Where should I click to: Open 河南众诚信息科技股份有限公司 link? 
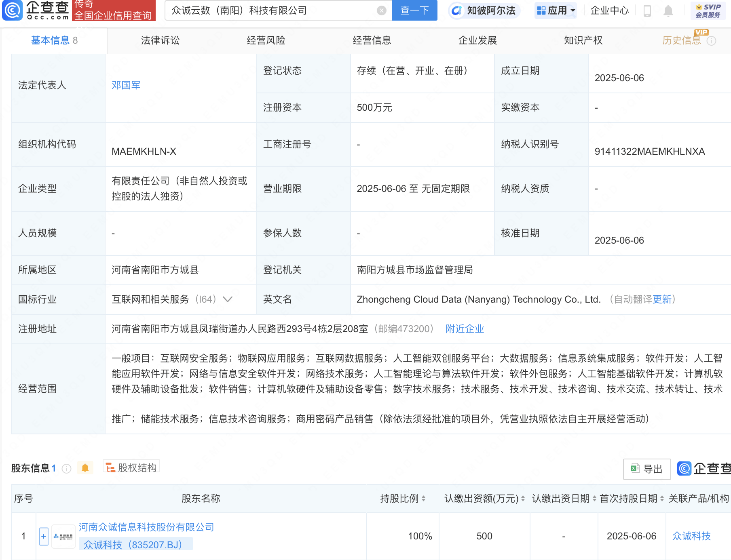tap(146, 527)
